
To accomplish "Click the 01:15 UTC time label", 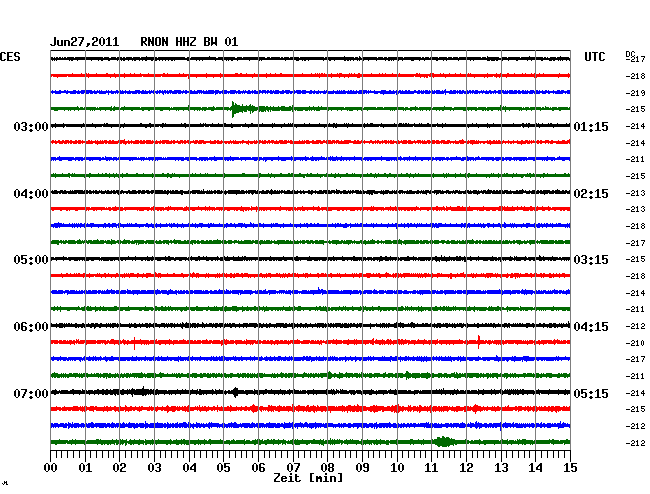I will pos(591,126).
